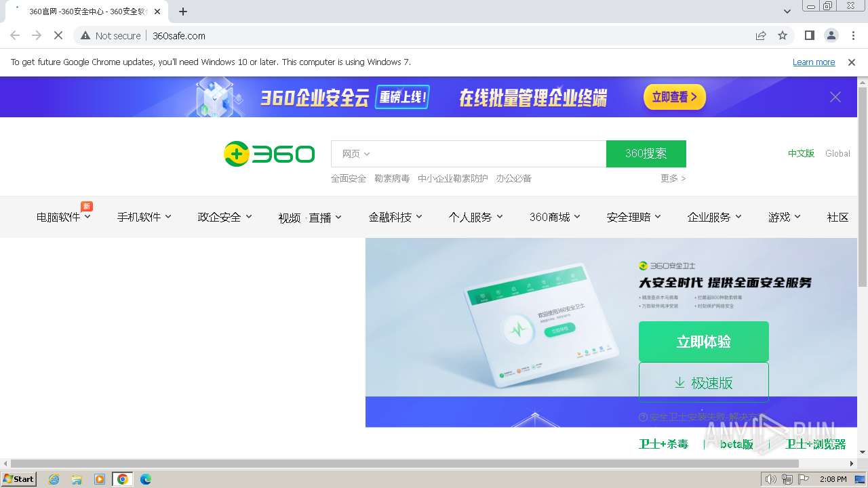This screenshot has width=868, height=488.
Task: Click the 360搜索 button
Action: 646,154
